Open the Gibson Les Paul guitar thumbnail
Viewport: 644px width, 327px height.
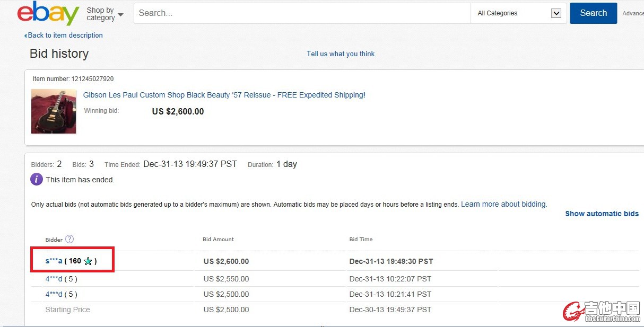[54, 111]
